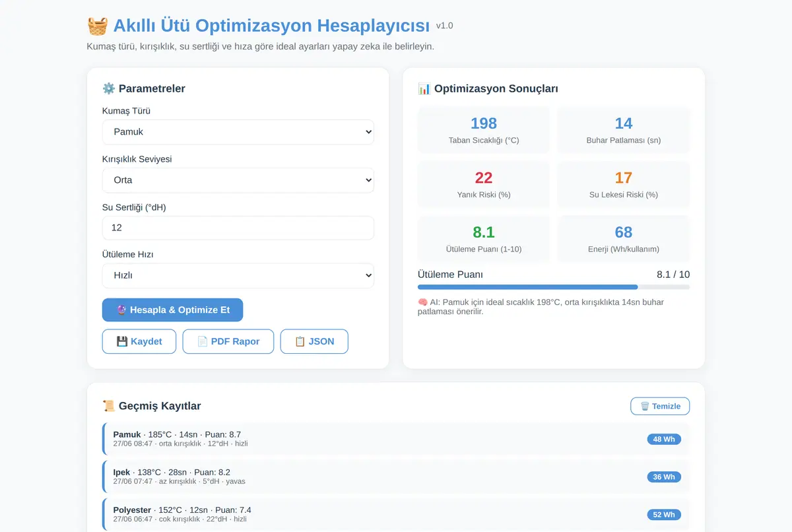Viewport: 792px width, 532px height.
Task: Click the scroll icon beside Geçmiş Kayıtlar
Action: point(109,406)
